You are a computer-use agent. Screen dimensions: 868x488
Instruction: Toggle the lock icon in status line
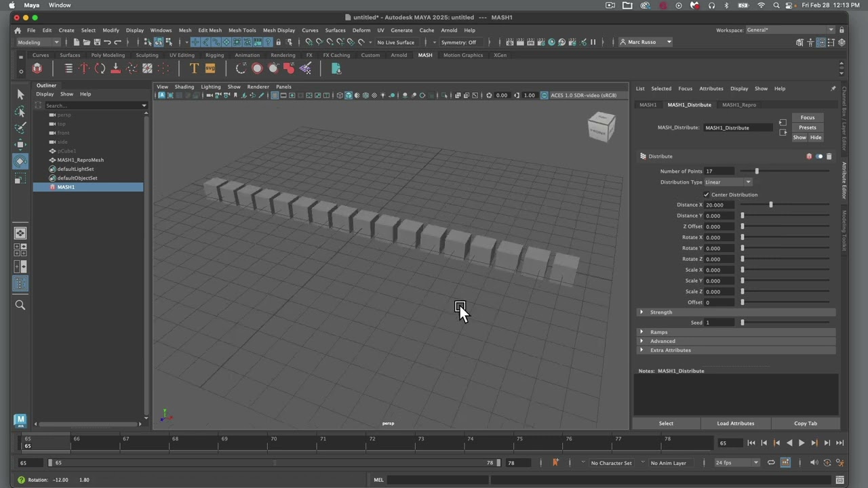tap(278, 42)
